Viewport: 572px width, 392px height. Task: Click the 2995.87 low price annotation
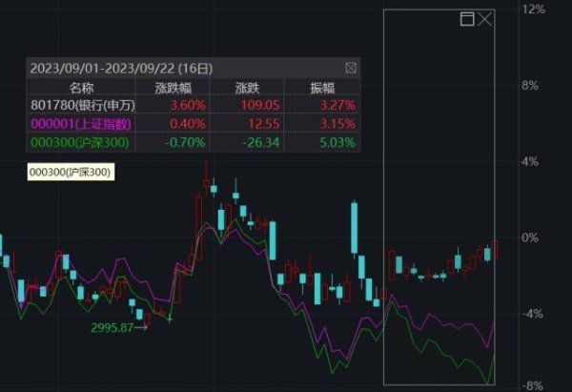pos(112,328)
